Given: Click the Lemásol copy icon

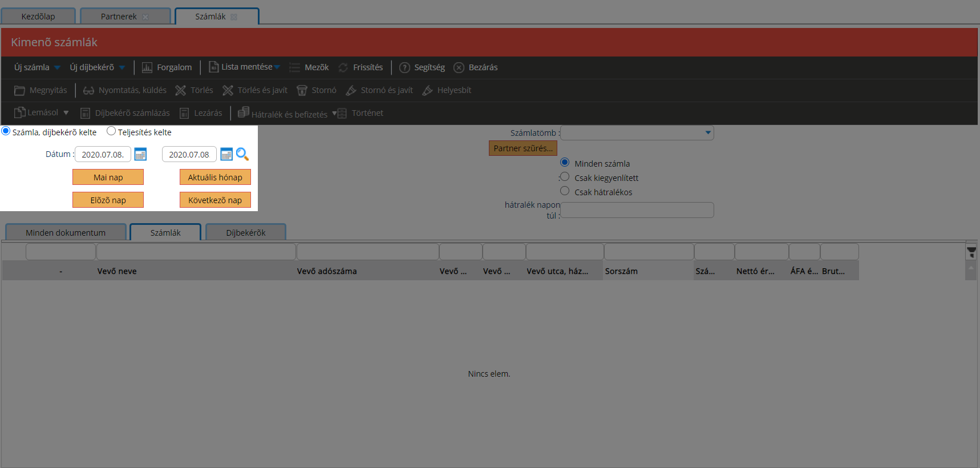Looking at the screenshot, I should click(x=19, y=112).
